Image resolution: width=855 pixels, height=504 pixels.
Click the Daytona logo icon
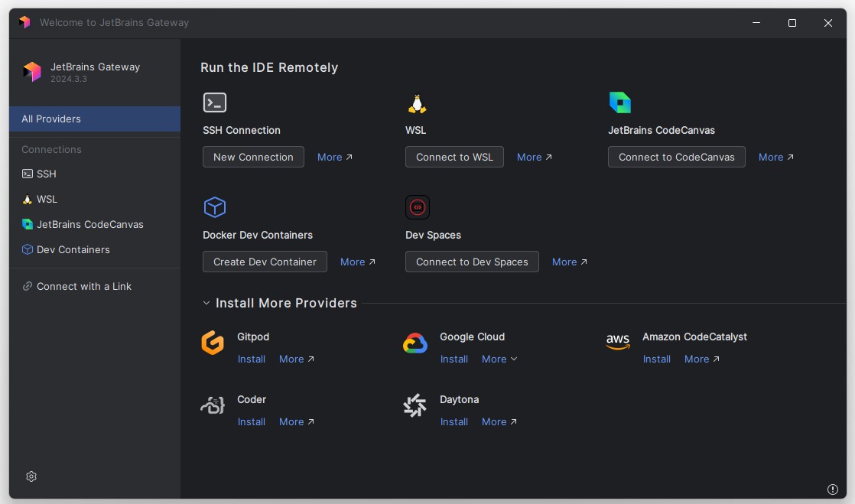415,405
